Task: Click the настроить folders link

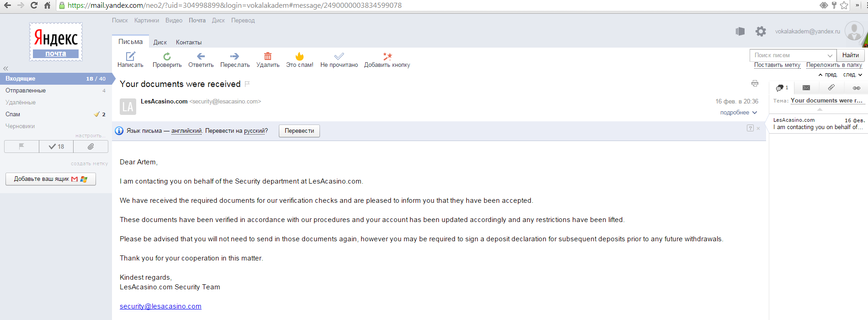Action: coord(90,136)
